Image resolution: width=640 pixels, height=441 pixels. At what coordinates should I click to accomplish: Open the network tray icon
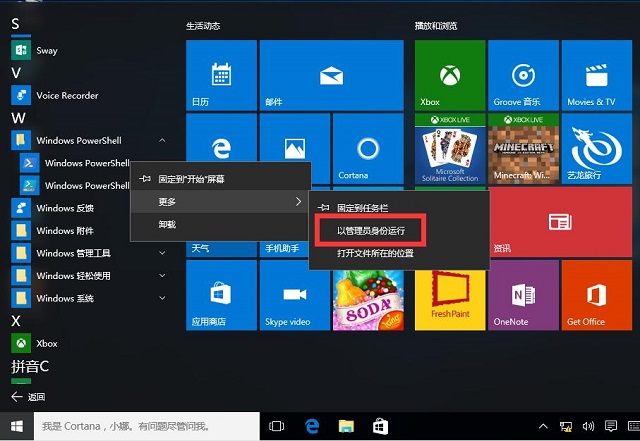point(566,426)
